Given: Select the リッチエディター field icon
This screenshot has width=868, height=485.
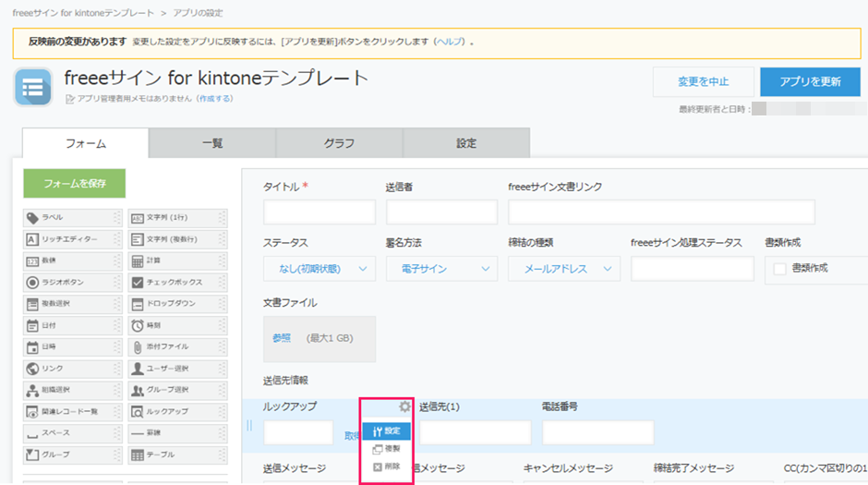Looking at the screenshot, I should click(32, 240).
